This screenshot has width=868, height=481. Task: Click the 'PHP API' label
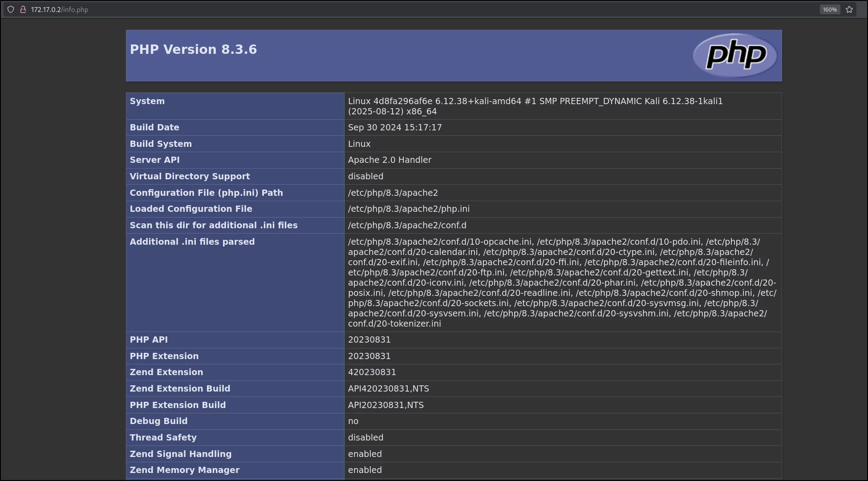[x=149, y=340]
